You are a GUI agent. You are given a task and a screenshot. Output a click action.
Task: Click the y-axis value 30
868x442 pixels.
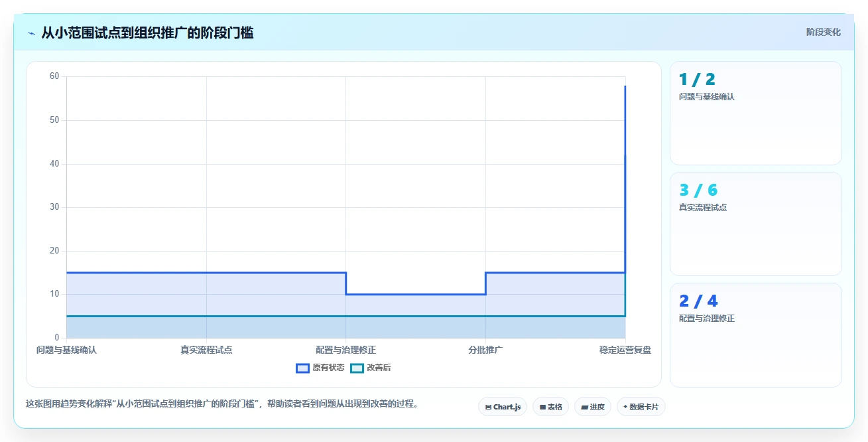coord(54,207)
